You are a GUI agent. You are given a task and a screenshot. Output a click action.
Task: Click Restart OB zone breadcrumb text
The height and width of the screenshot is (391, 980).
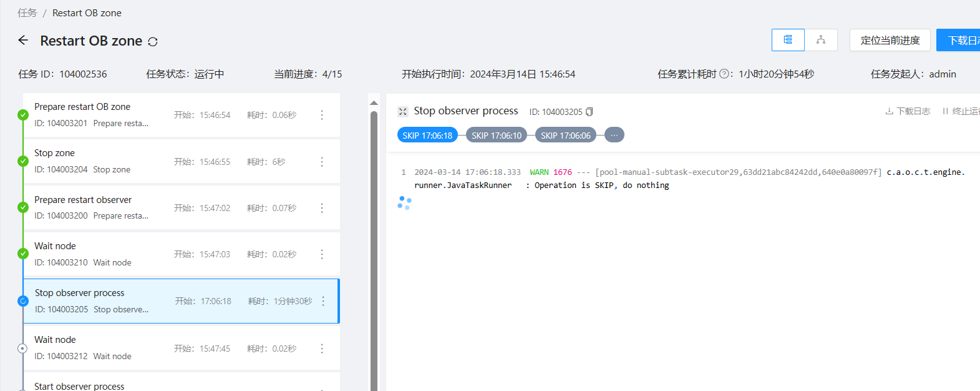pyautogui.click(x=87, y=12)
